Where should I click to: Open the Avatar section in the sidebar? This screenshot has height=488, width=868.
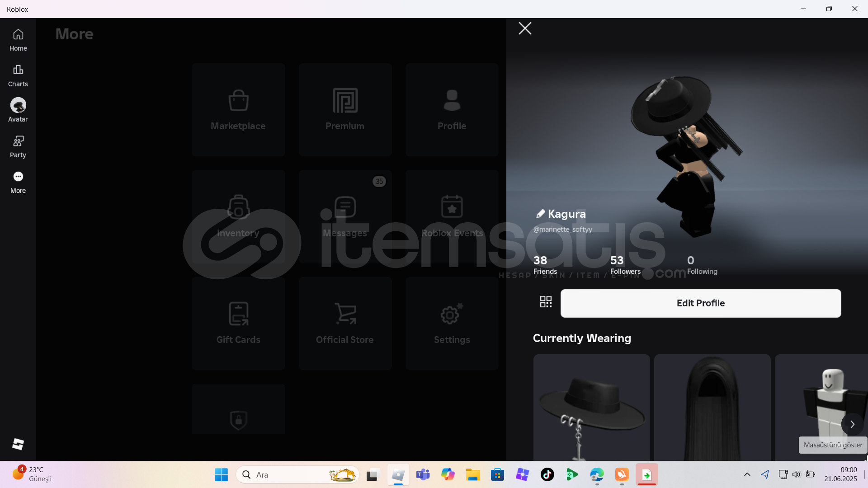18,111
